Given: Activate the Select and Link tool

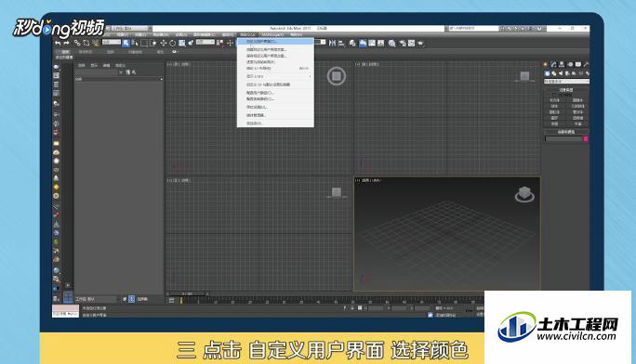Looking at the screenshot, I should pos(76,43).
